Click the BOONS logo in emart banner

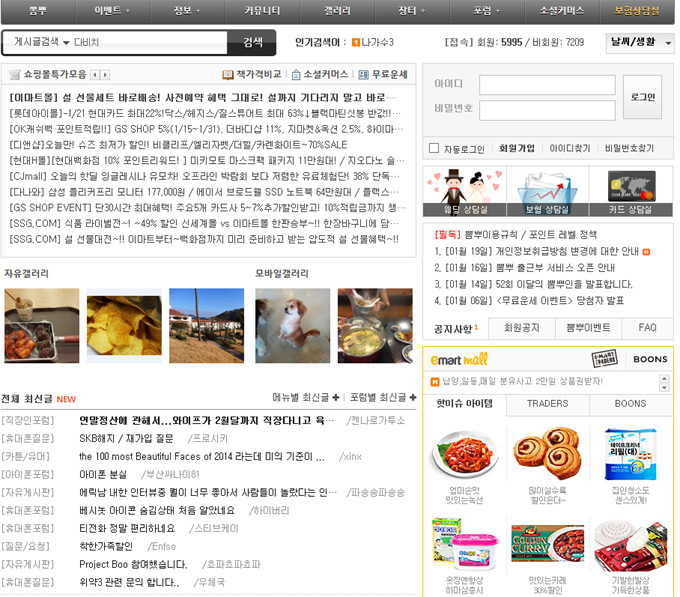650,359
